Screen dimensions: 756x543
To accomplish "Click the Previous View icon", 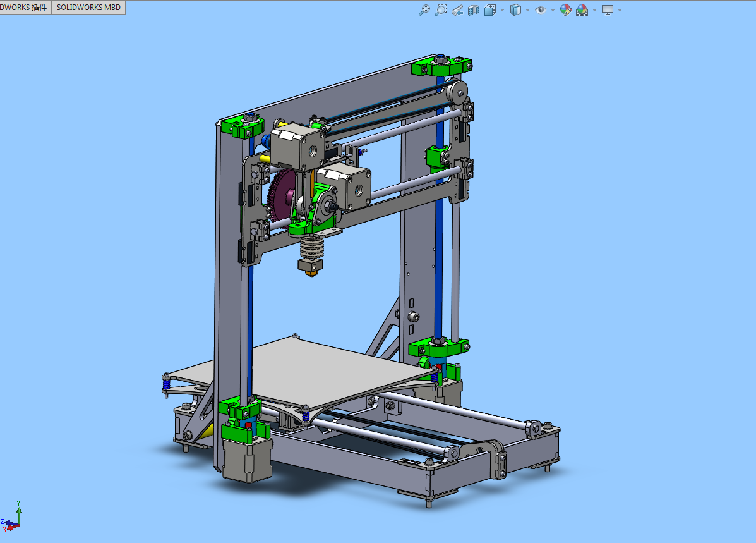I will (457, 10).
